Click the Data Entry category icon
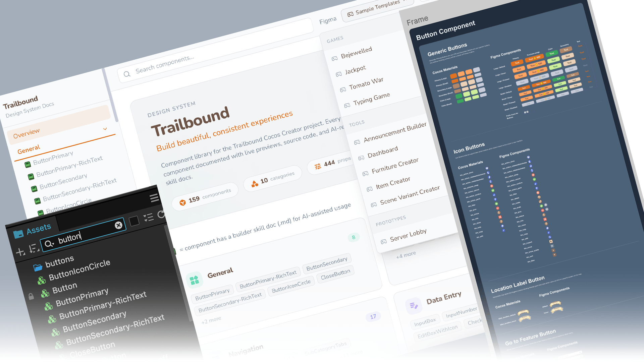Screen dimensions: 644x362 pyautogui.click(x=414, y=305)
